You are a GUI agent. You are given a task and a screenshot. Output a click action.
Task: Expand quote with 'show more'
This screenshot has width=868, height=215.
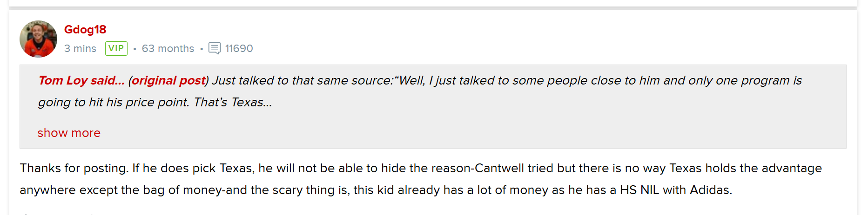(69, 133)
